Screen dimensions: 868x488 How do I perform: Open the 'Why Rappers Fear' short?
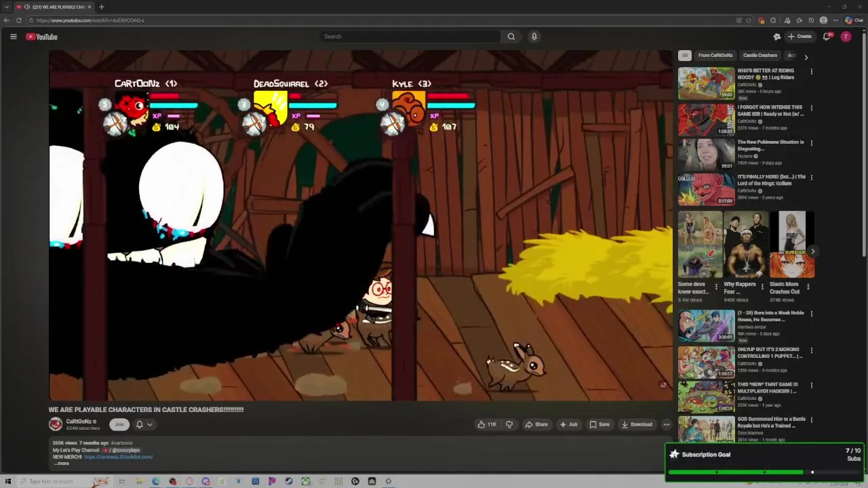(x=745, y=244)
